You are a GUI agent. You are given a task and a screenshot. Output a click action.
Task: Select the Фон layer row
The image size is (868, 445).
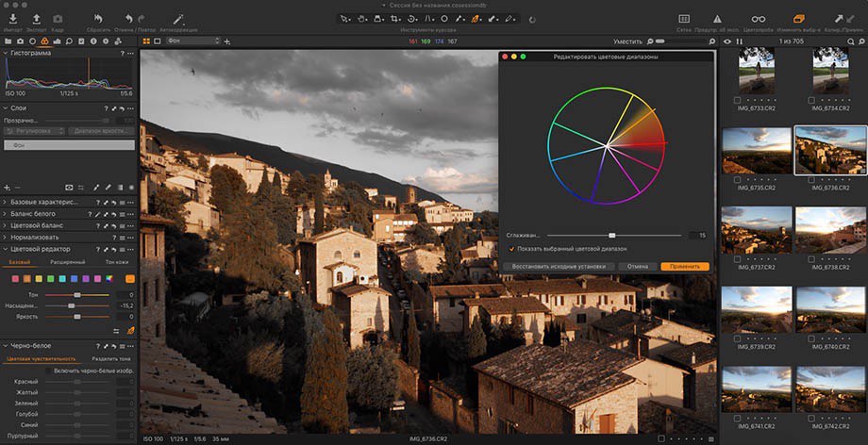pyautogui.click(x=69, y=145)
